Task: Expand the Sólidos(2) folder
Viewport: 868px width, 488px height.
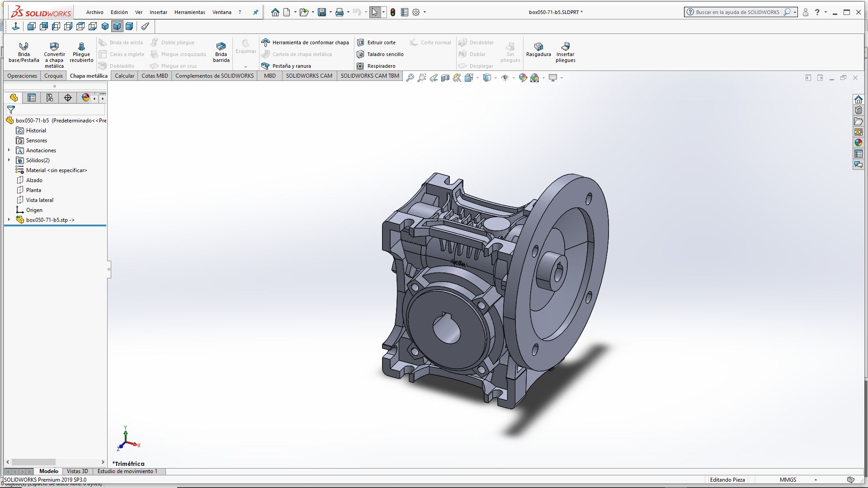Action: [9, 160]
